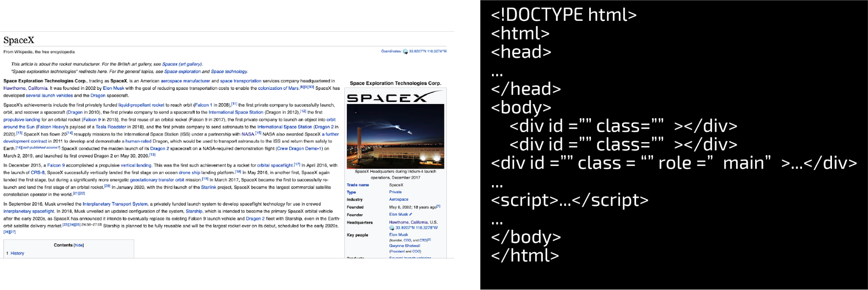Click the globe icon beside top Coordinates label
The height and width of the screenshot is (290, 868).
(405, 51)
